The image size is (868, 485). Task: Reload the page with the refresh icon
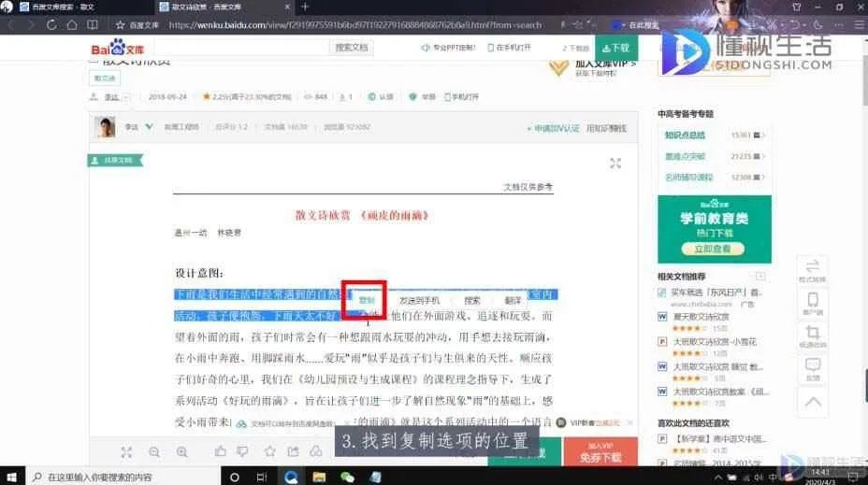click(51, 25)
